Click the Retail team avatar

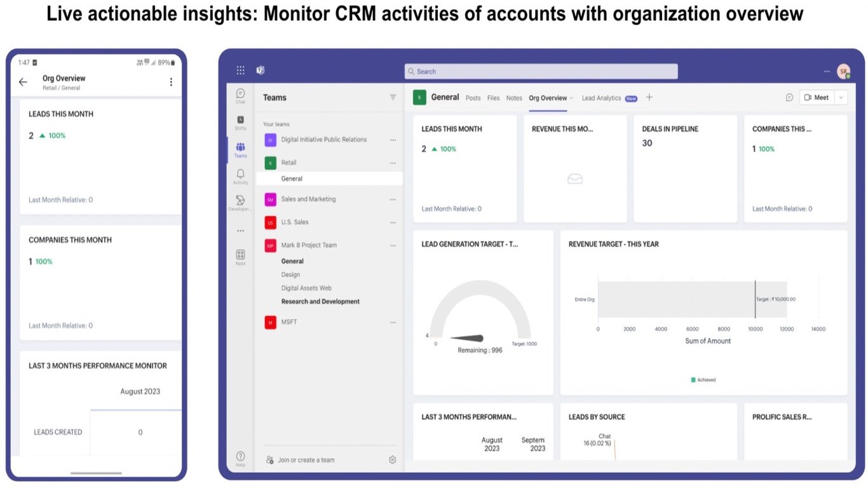(270, 163)
